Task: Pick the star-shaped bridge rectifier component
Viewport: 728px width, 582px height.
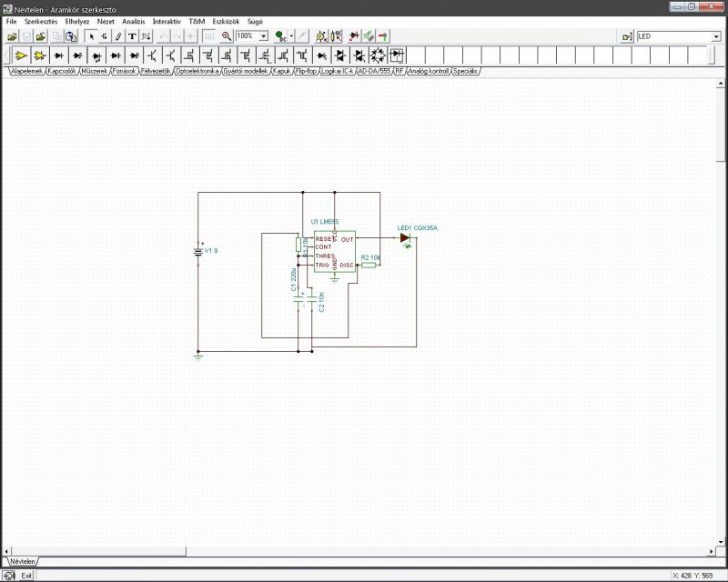Action: [x=378, y=55]
